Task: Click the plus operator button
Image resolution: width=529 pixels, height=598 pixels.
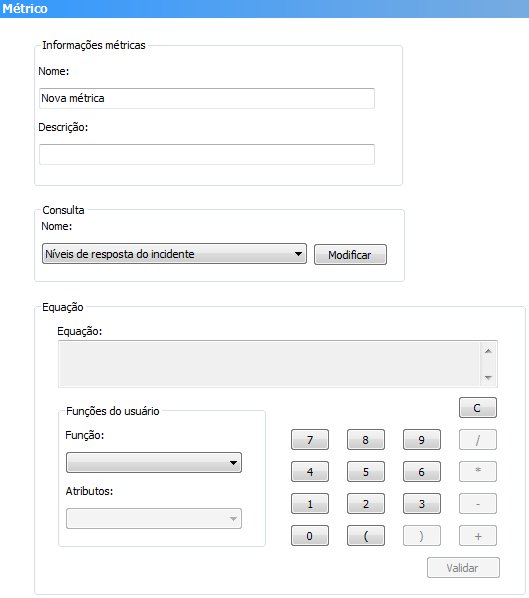Action: pyautogui.click(x=478, y=536)
